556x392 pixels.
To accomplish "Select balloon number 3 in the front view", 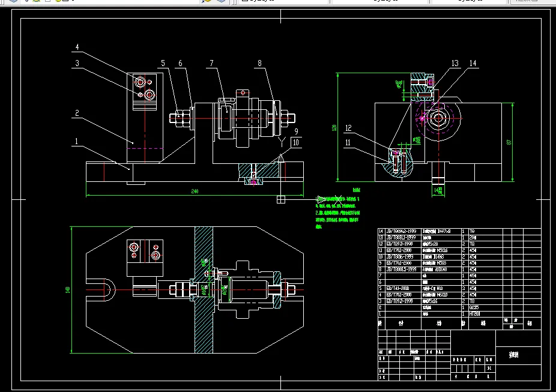I will 77,64.
